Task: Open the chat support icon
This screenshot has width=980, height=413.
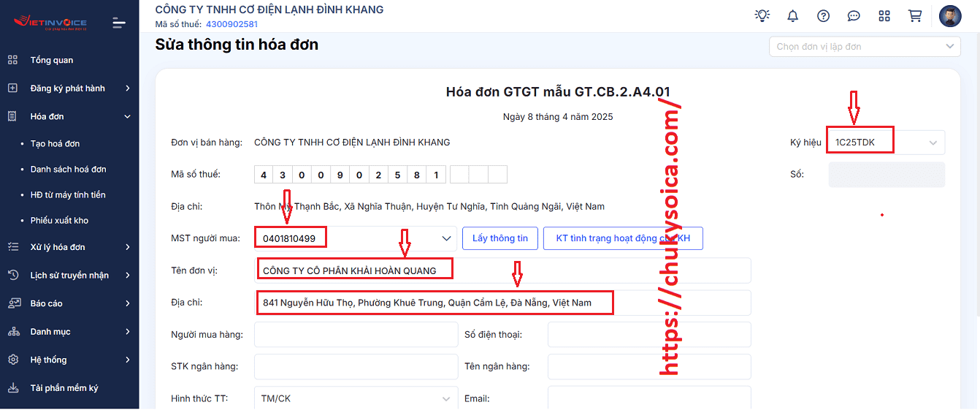Action: [854, 16]
